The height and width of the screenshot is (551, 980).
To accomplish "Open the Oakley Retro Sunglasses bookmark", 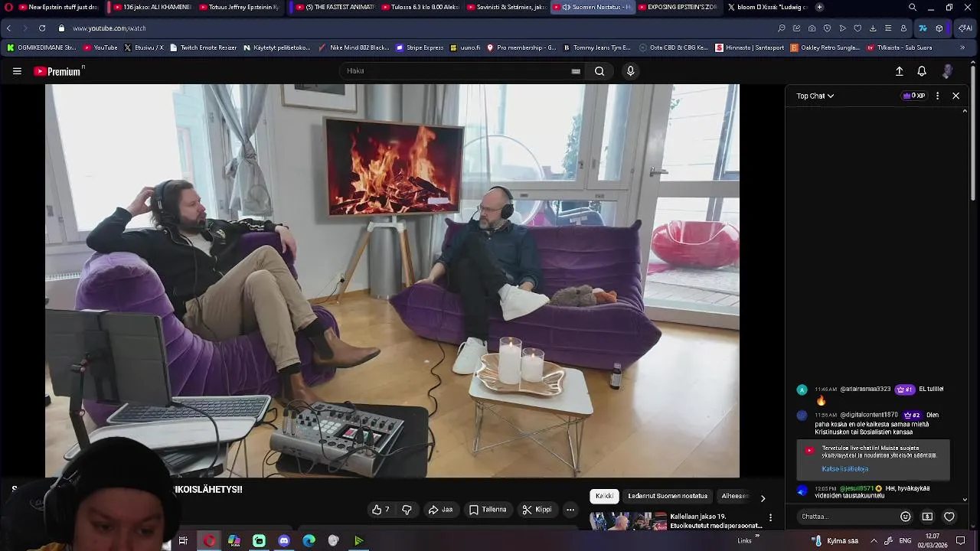I will (825, 47).
